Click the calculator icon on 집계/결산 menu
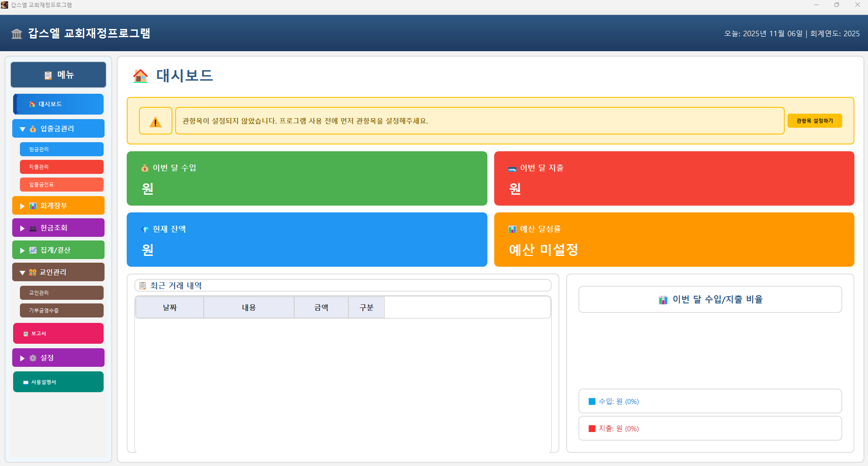 pyautogui.click(x=32, y=250)
